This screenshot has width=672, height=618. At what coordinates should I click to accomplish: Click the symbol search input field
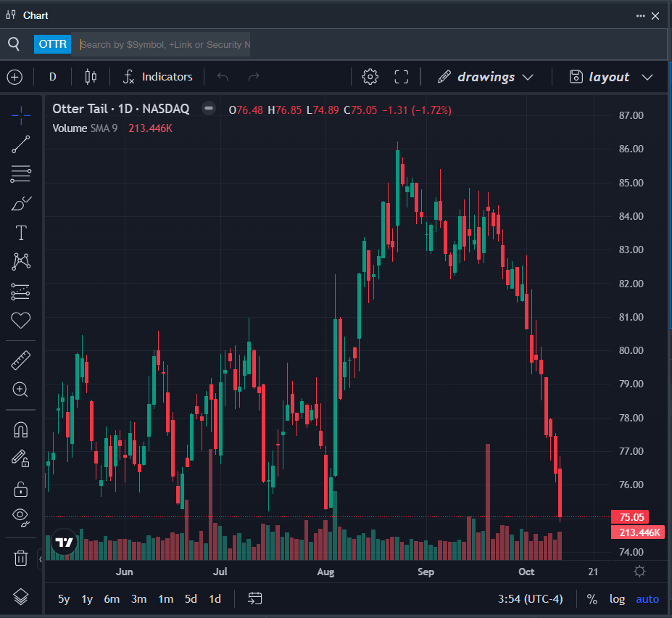click(x=165, y=44)
